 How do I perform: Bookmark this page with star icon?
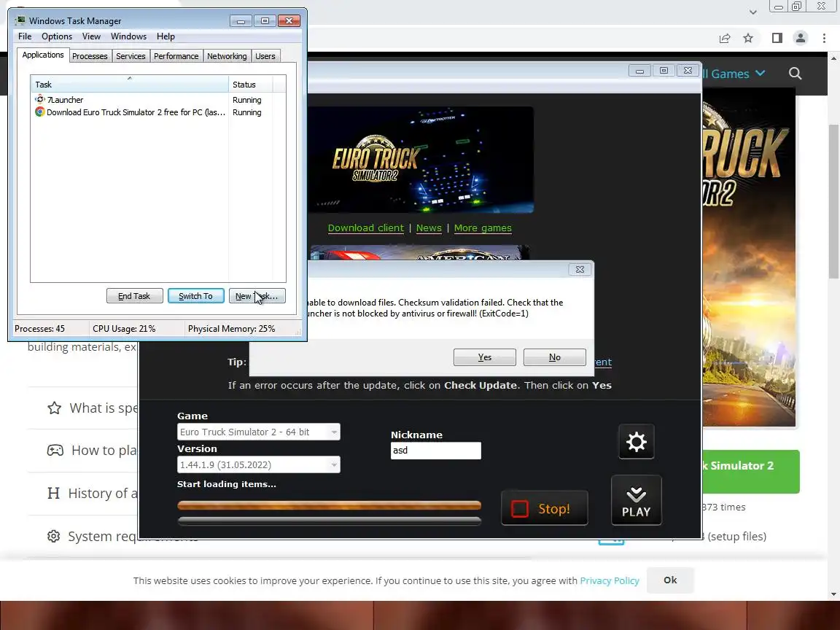point(748,38)
